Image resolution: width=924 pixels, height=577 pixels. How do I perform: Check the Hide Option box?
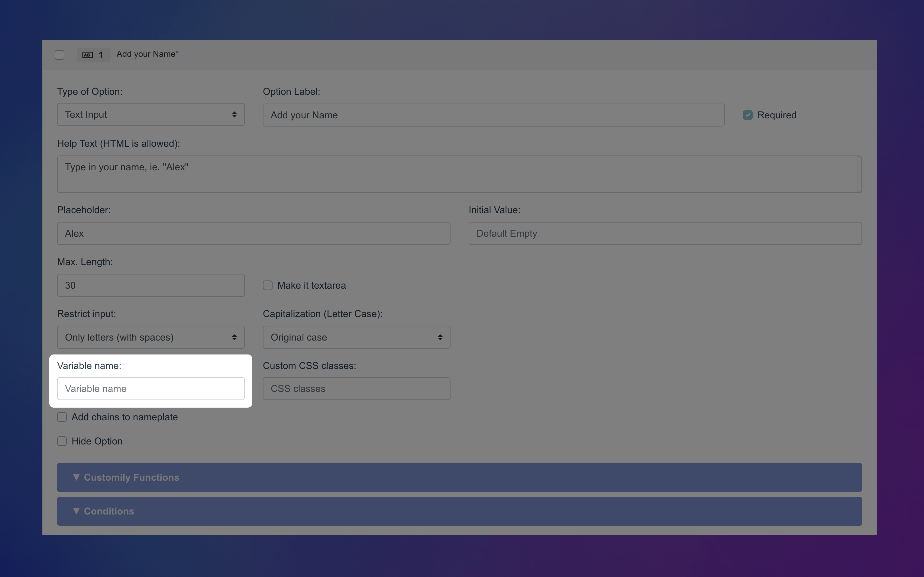[62, 441]
